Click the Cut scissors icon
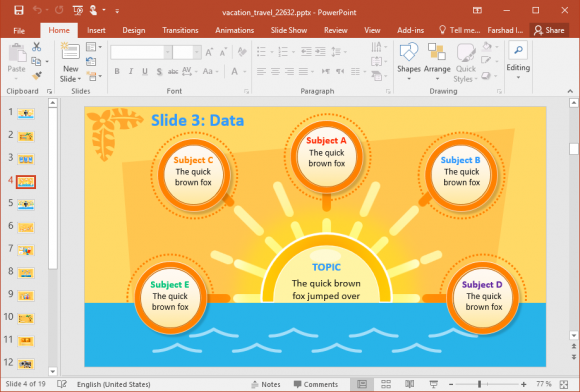 point(36,47)
